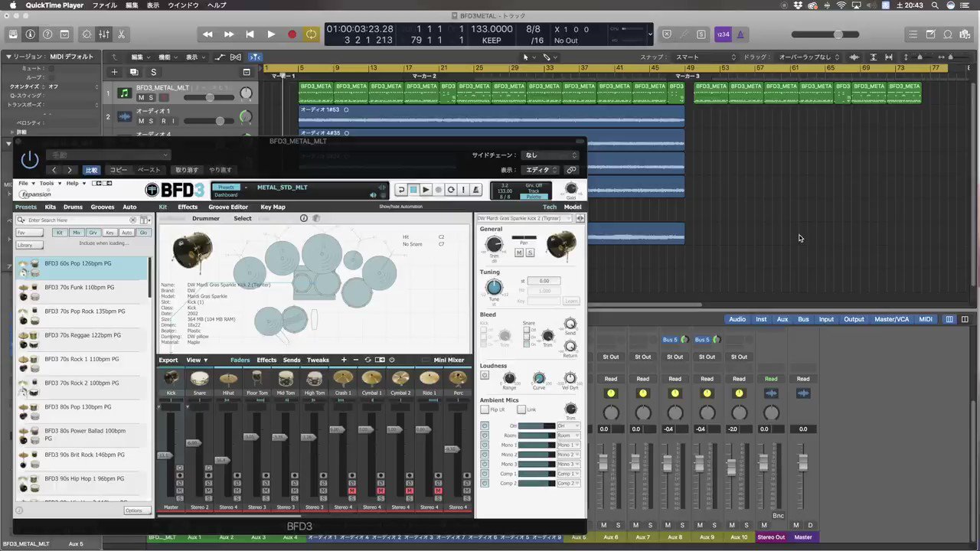The height and width of the screenshot is (551, 980).
Task: Switch mixer view to Effects
Action: 266,360
